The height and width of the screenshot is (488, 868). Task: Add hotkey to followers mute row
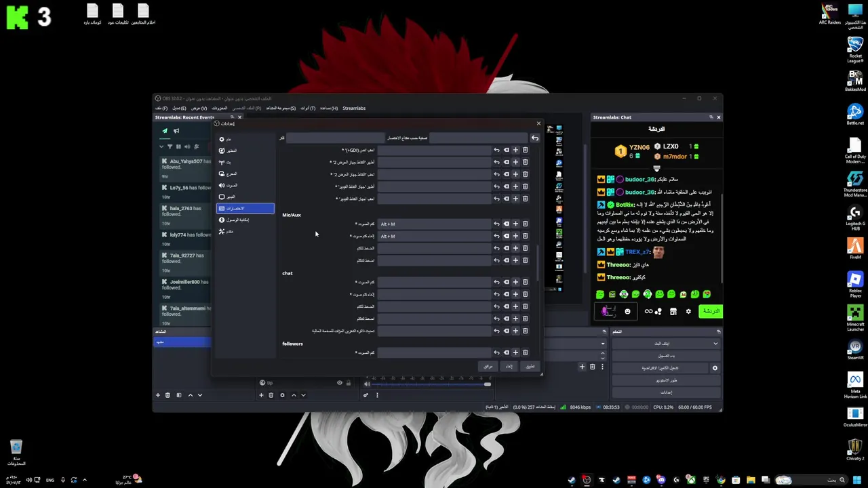(515, 352)
